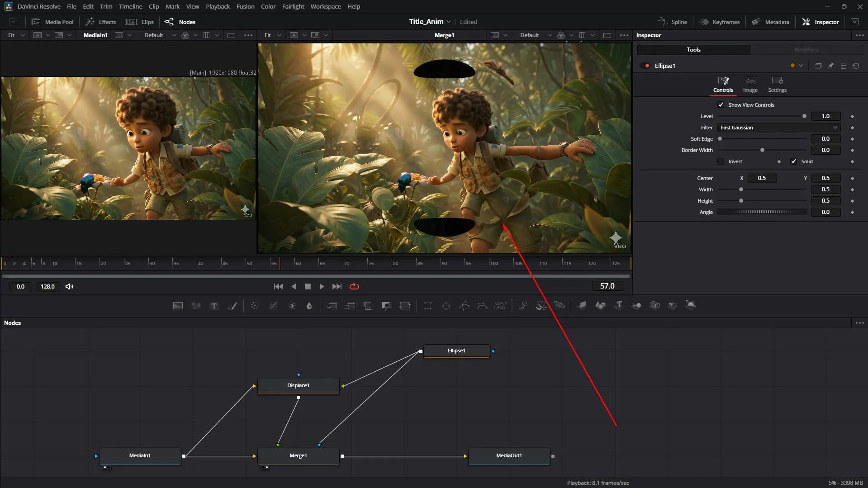This screenshot has height=488, width=868.
Task: Mute the audio speaker icon
Action: [69, 286]
